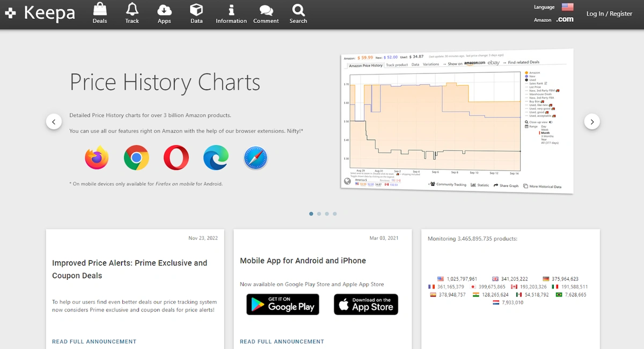The image size is (644, 349).
Task: Click the Nov 23, 2022 date
Action: [x=203, y=238]
